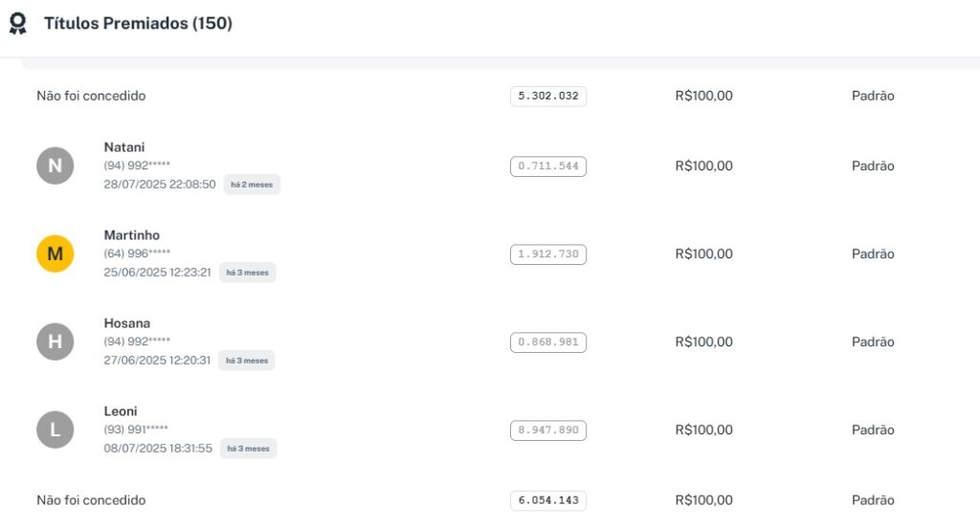The height and width of the screenshot is (528, 980).
Task: Select ticket number 6.054.143
Action: pyautogui.click(x=547, y=500)
